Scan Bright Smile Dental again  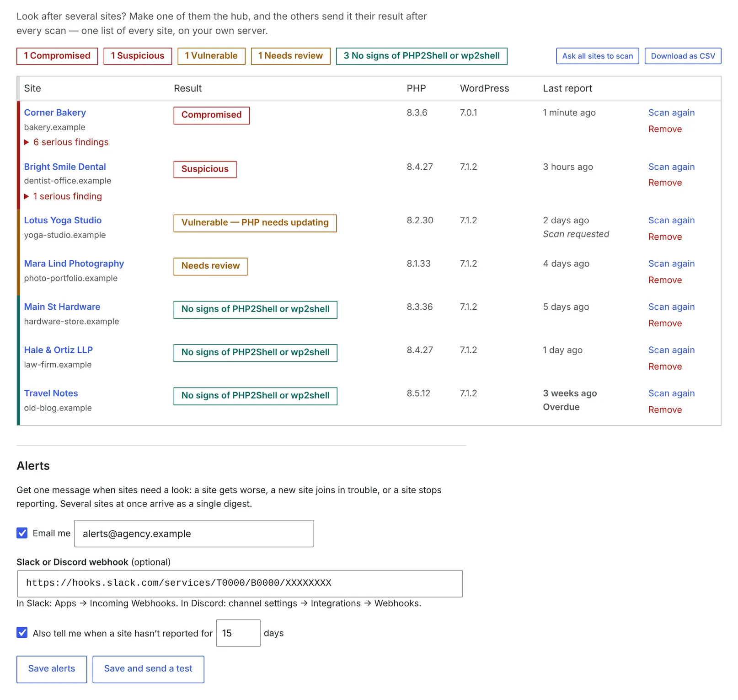pyautogui.click(x=671, y=167)
